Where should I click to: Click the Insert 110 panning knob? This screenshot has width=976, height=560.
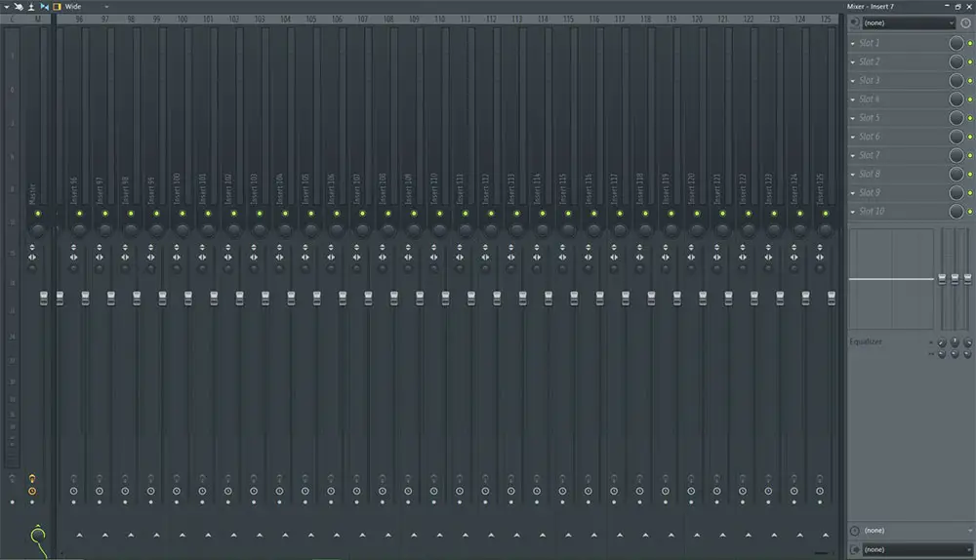pos(439,229)
